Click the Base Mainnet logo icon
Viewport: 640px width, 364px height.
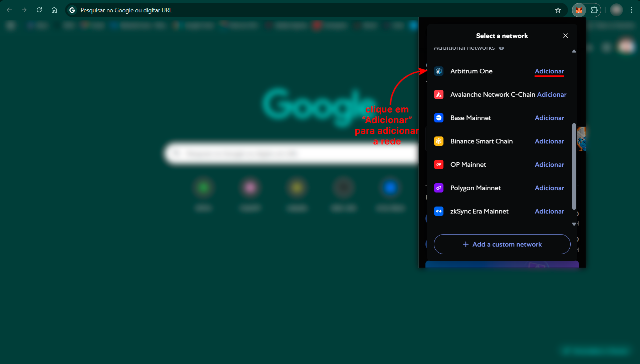pyautogui.click(x=439, y=118)
